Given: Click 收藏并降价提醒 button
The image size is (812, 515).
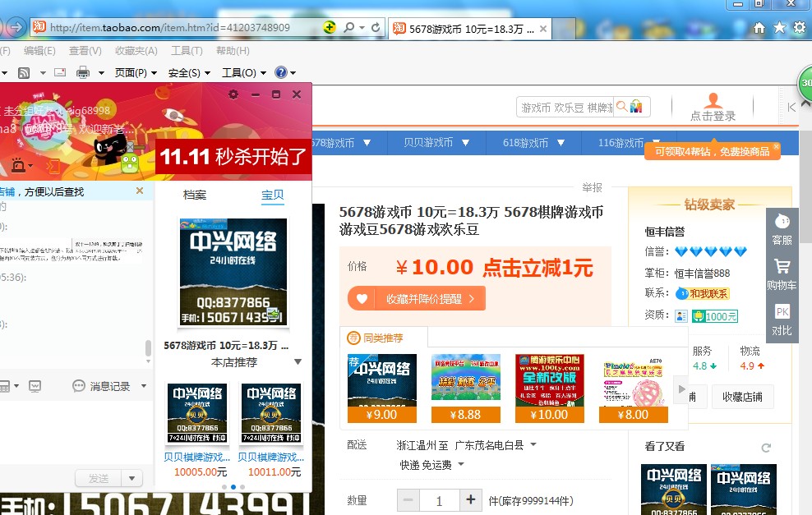Looking at the screenshot, I should click(x=417, y=298).
